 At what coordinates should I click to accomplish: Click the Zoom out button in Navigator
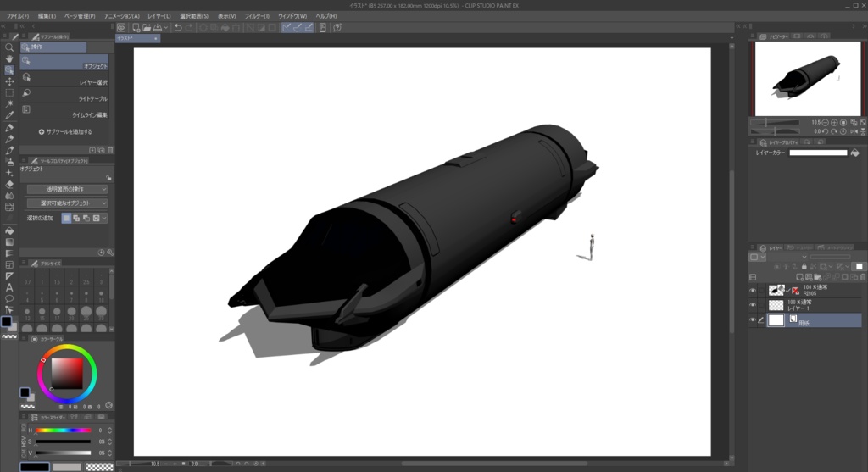point(826,122)
